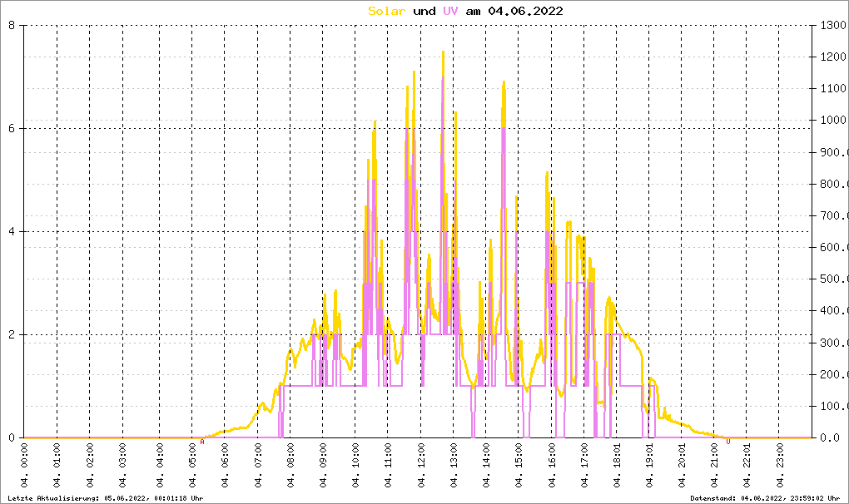Click the time label '04. 17:00'

[x=584, y=465]
